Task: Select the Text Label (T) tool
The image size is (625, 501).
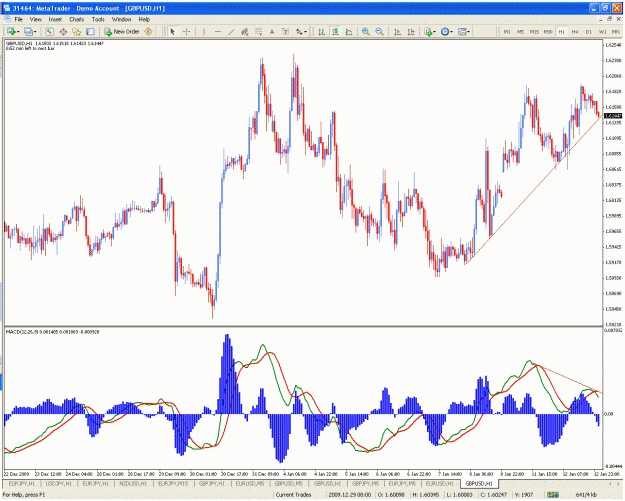Action: [x=285, y=31]
